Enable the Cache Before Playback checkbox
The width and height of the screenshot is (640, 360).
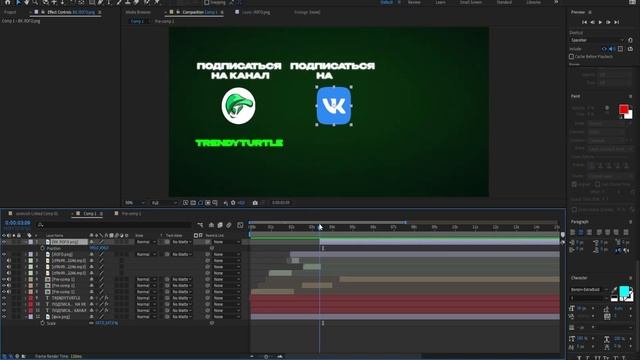(571, 56)
